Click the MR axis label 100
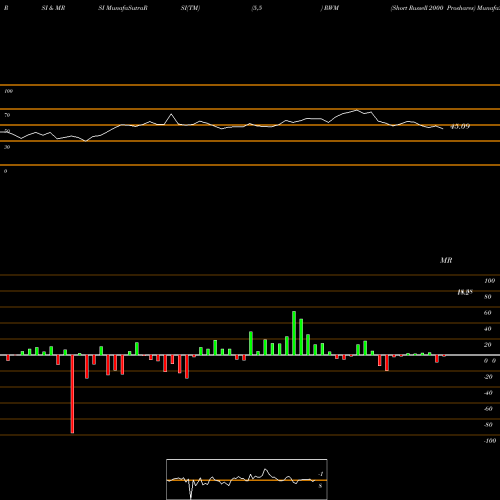 click(490, 281)
